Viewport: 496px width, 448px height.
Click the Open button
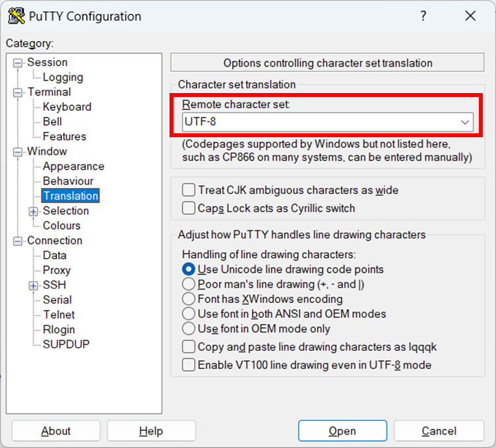click(x=342, y=431)
